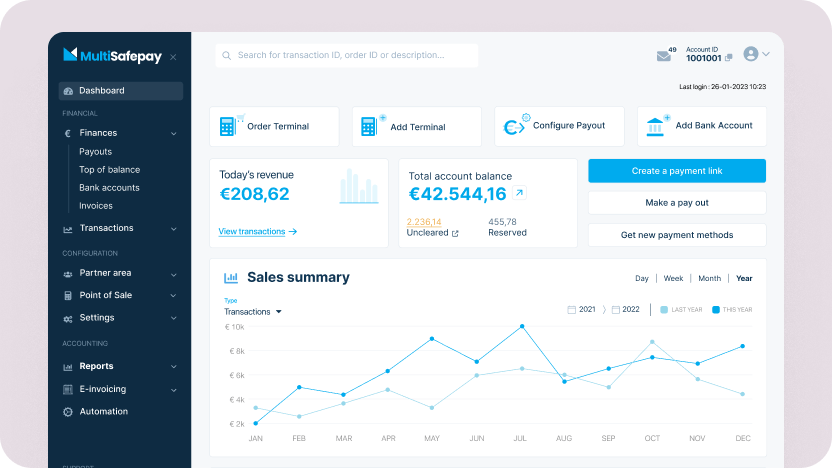Open Payouts in the sidebar
This screenshot has height=468, width=832.
point(96,152)
